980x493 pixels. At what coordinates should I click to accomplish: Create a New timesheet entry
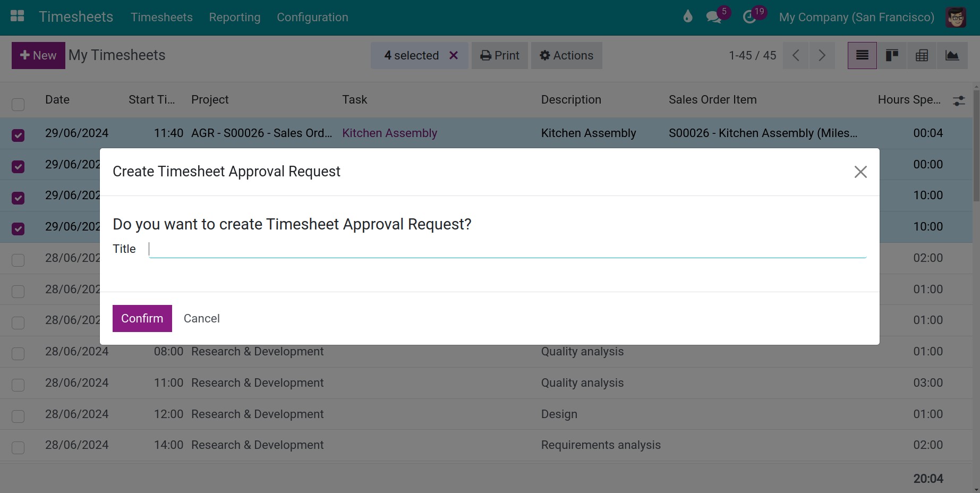point(38,55)
